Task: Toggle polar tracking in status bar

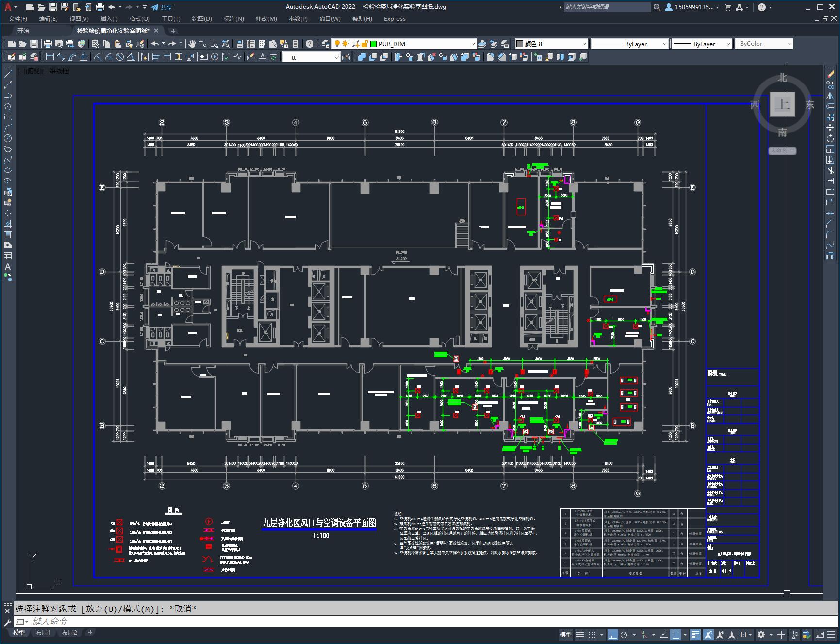Action: [625, 635]
